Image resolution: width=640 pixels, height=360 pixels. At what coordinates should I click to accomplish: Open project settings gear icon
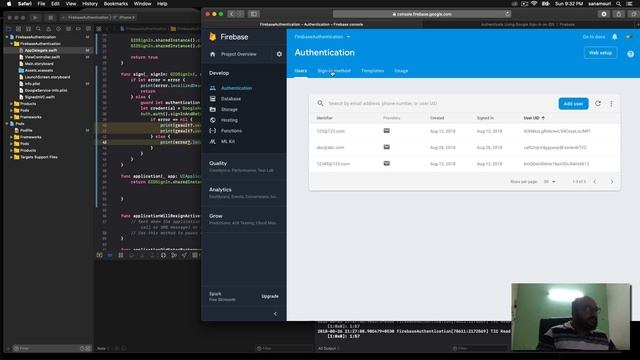click(279, 54)
